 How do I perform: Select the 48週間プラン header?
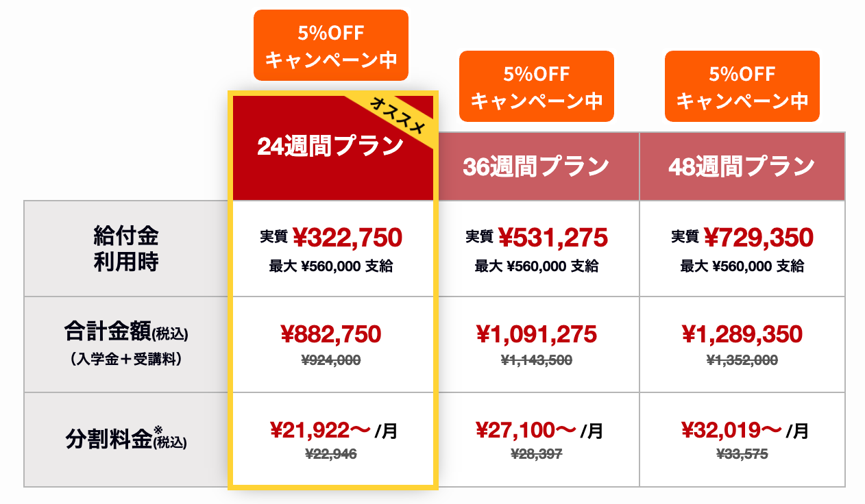tap(742, 166)
